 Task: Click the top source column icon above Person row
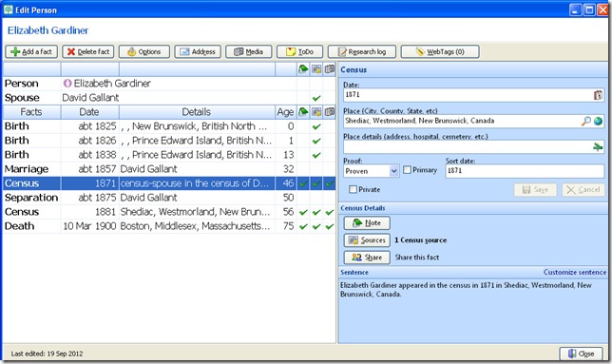click(x=316, y=69)
